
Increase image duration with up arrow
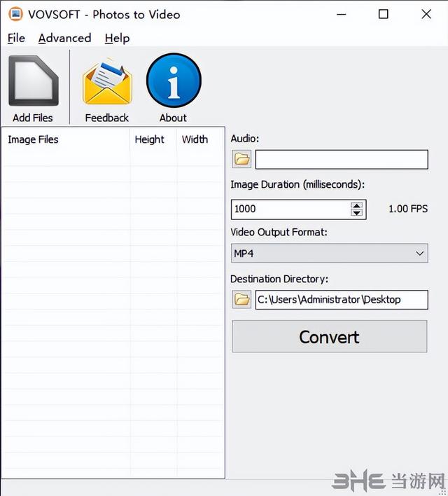[x=356, y=205]
